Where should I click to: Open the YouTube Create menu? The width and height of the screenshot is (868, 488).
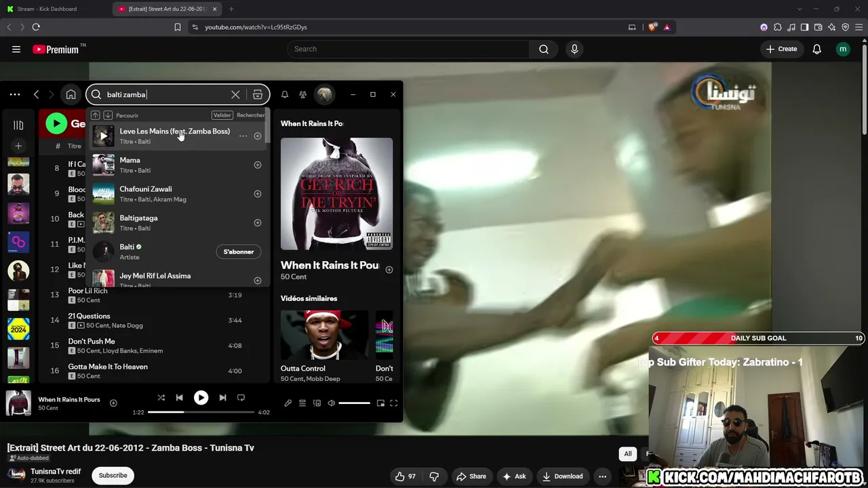coord(781,49)
